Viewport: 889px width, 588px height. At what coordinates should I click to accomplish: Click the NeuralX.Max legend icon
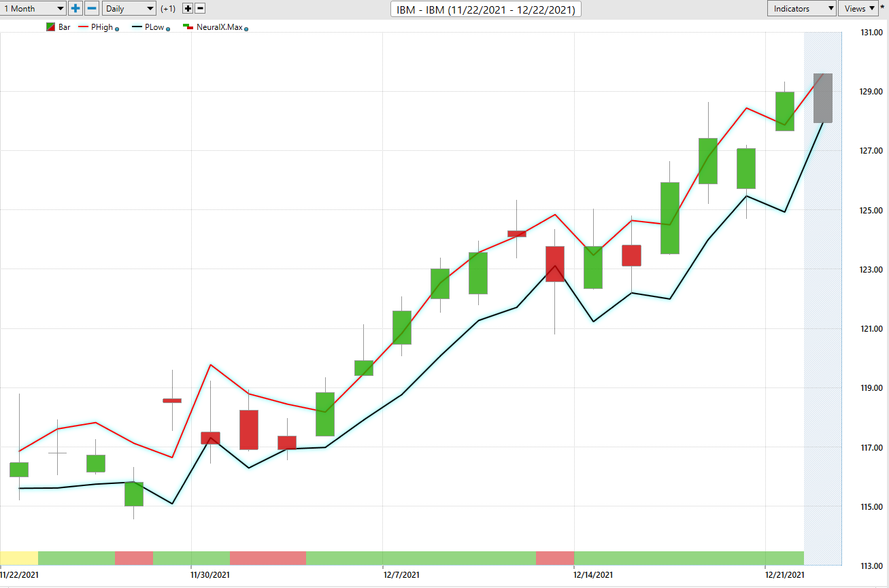[188, 27]
